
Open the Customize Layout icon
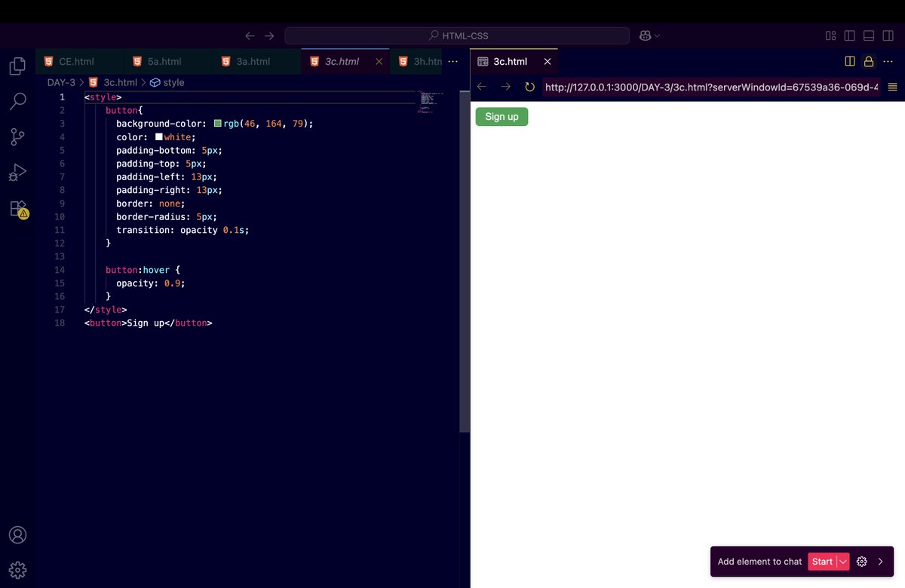pos(830,35)
